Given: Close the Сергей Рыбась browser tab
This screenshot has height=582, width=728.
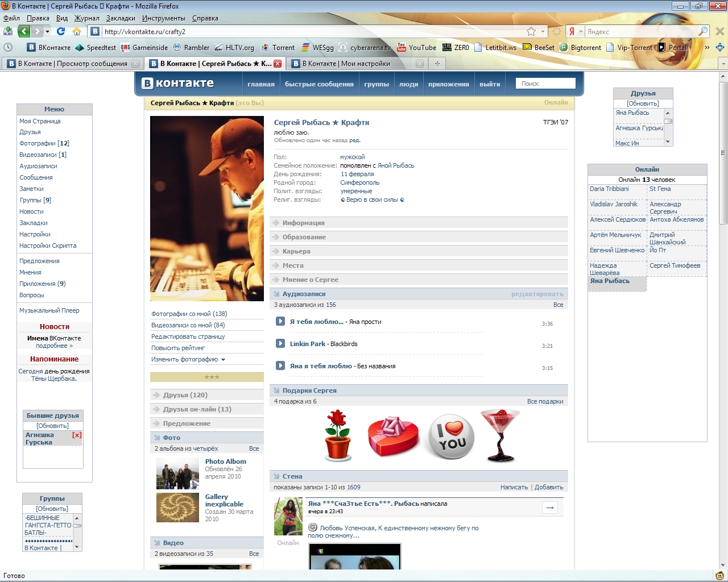Looking at the screenshot, I should coord(278,64).
